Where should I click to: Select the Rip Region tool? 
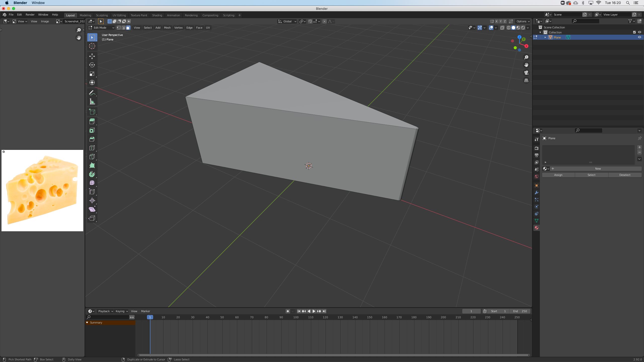pyautogui.click(x=92, y=218)
